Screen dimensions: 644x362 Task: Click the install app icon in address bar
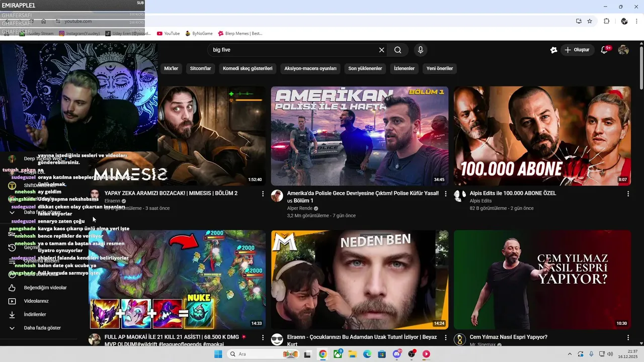point(579,21)
